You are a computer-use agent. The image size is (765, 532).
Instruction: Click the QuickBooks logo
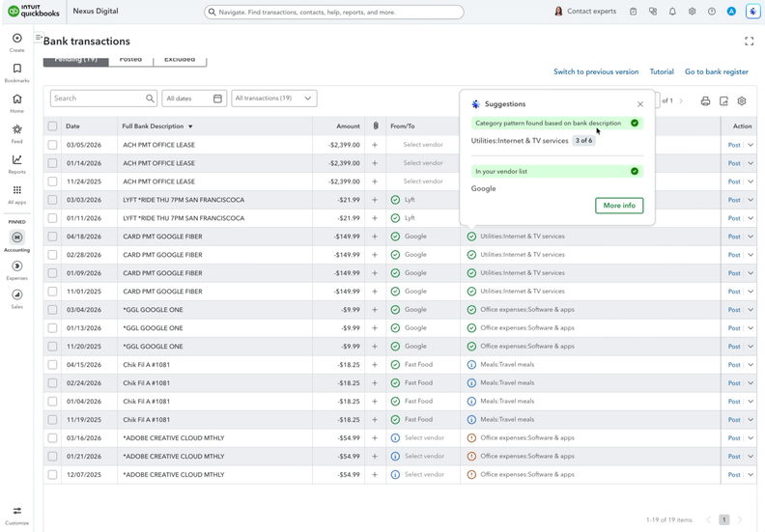pyautogui.click(x=34, y=12)
